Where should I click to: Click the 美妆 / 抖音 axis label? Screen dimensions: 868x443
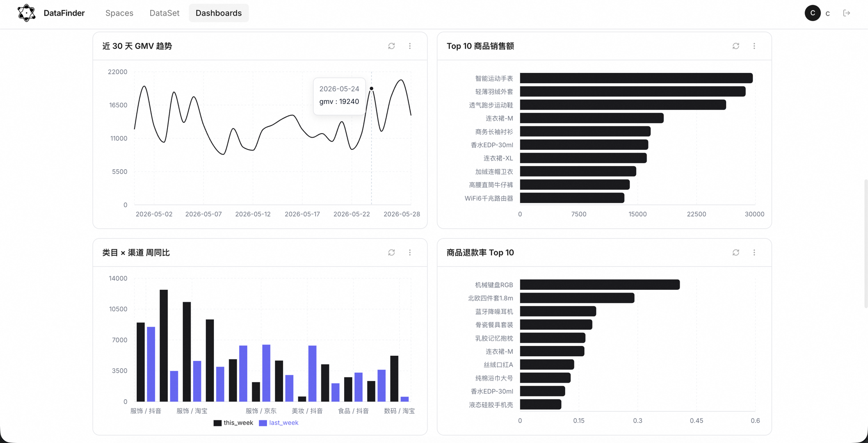[307, 411]
